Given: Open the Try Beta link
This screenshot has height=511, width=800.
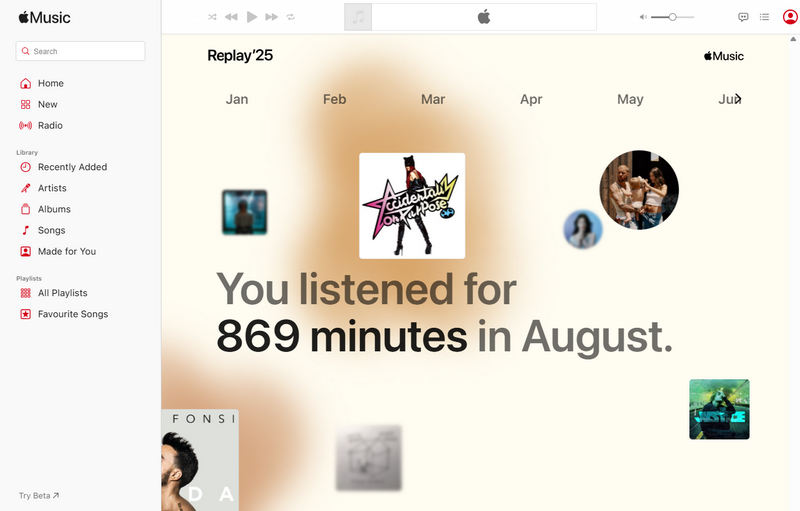Looking at the screenshot, I should [x=39, y=496].
